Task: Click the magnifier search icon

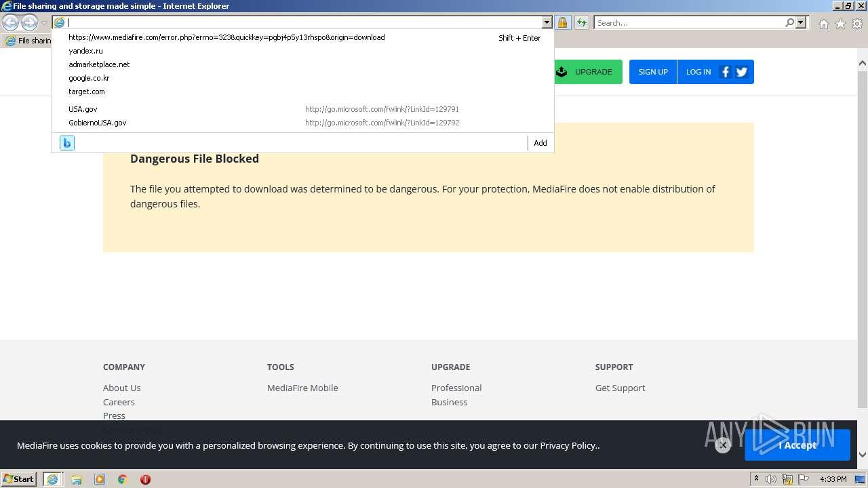Action: click(x=789, y=23)
